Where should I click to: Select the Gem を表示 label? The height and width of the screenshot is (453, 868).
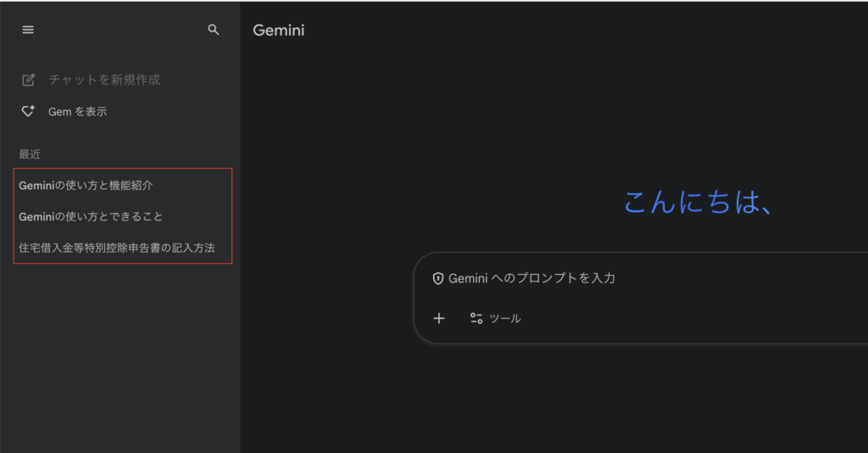coord(77,111)
